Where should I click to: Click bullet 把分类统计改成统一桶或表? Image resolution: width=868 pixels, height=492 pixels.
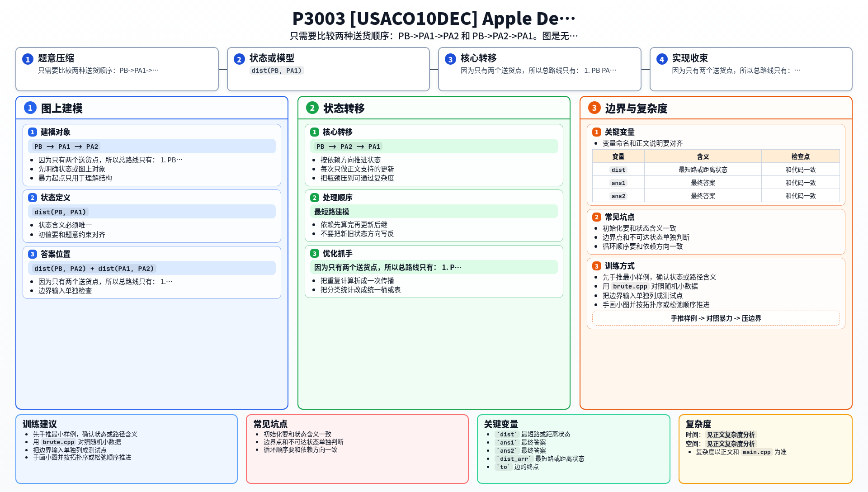coord(360,290)
